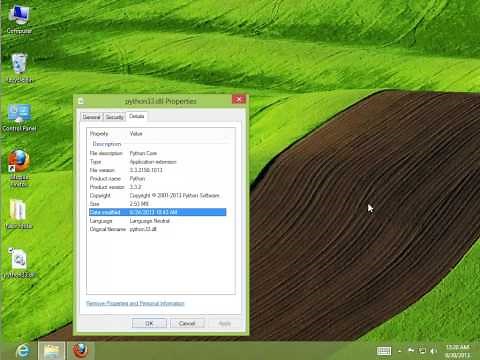
Task: Open the touch keyboard from the taskbar
Action: 384,351
